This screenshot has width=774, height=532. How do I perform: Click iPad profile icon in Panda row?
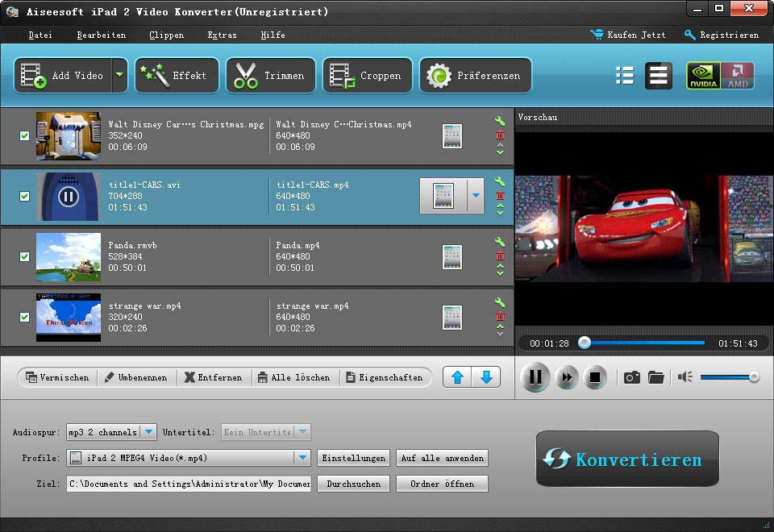tap(452, 257)
